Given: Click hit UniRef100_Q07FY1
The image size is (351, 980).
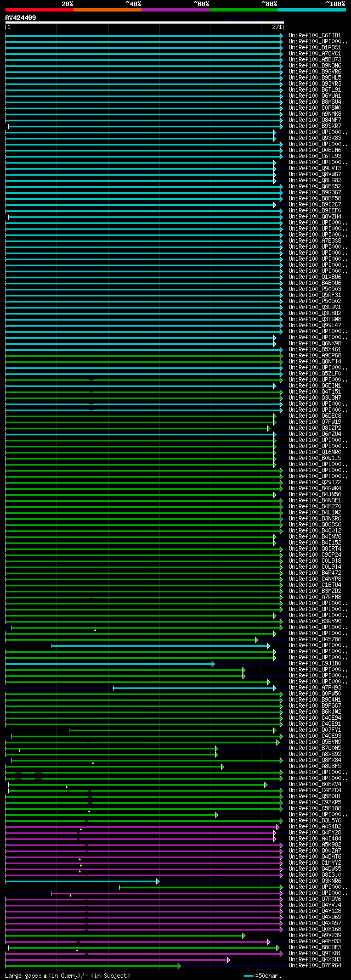Looking at the screenshot, I should point(315,730).
